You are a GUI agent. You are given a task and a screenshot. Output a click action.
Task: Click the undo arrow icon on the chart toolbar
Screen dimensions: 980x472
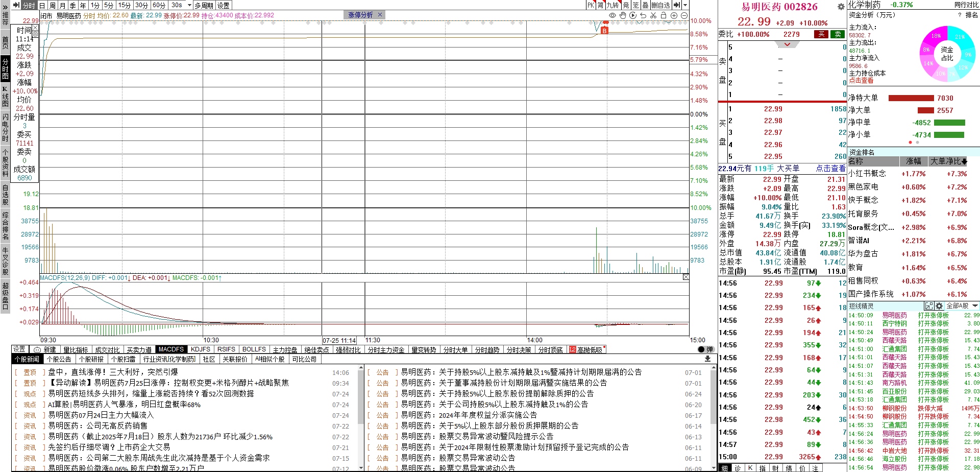pos(643,15)
